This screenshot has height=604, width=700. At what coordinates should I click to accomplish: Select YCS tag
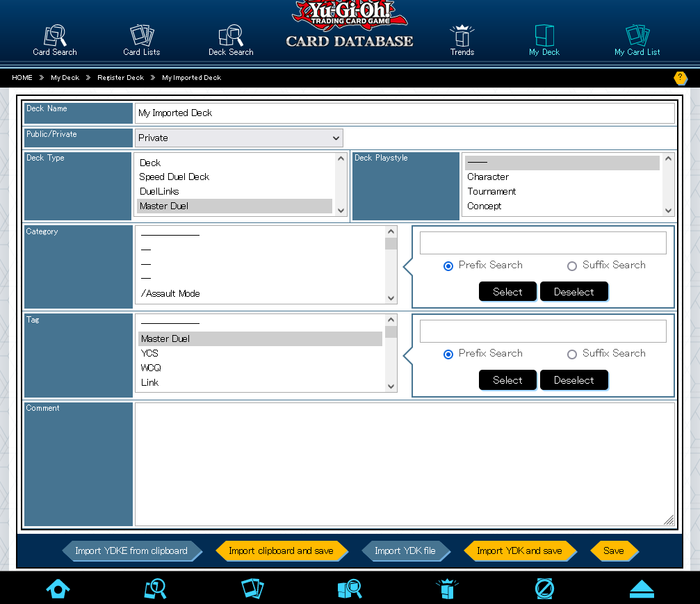260,353
